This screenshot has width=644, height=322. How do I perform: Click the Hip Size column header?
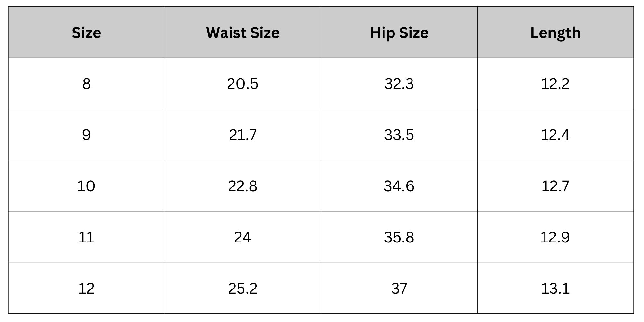[399, 33]
